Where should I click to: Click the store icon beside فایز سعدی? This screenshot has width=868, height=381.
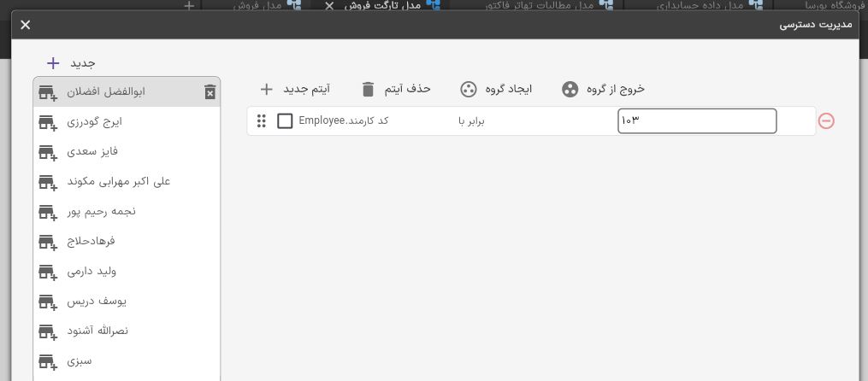48,152
